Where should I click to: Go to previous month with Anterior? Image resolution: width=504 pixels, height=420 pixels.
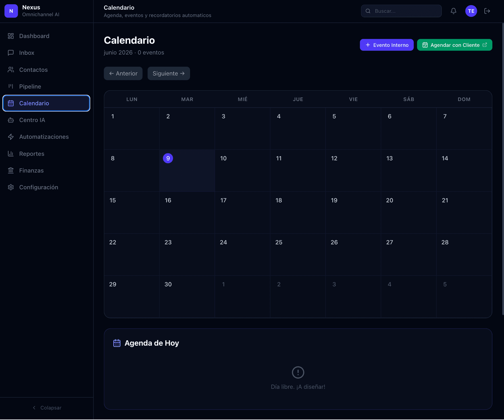coord(123,73)
